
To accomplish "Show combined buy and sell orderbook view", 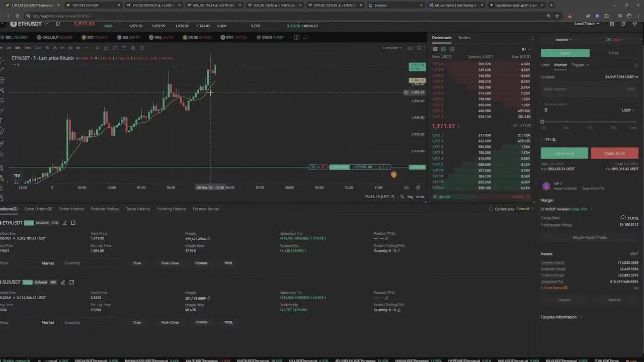I will pyautogui.click(x=435, y=49).
